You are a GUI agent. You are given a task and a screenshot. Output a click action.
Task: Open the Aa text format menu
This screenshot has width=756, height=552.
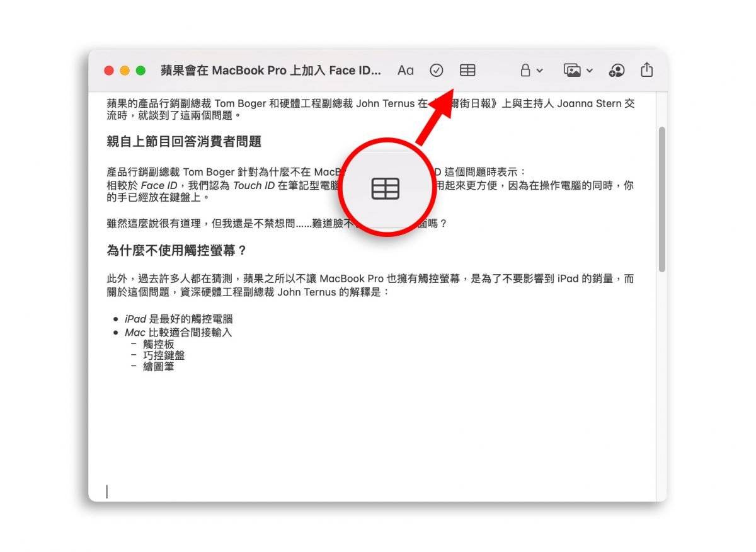coord(405,71)
